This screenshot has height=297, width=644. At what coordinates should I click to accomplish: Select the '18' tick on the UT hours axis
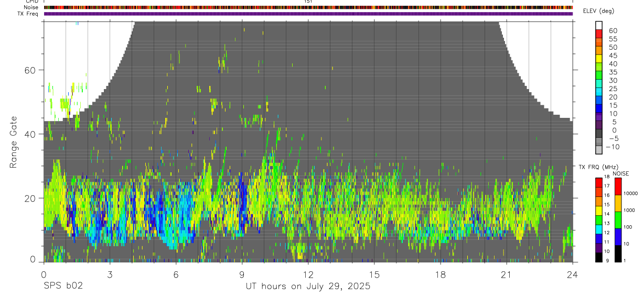point(441,274)
